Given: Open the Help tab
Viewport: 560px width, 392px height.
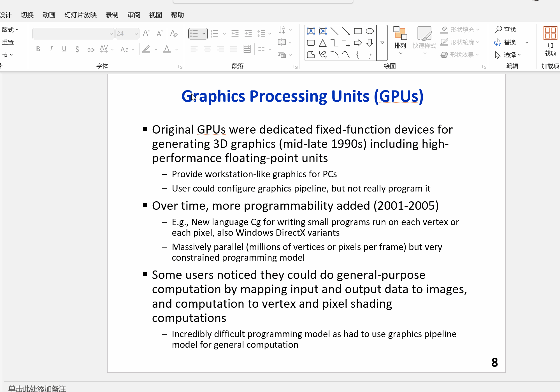Looking at the screenshot, I should tap(177, 15).
